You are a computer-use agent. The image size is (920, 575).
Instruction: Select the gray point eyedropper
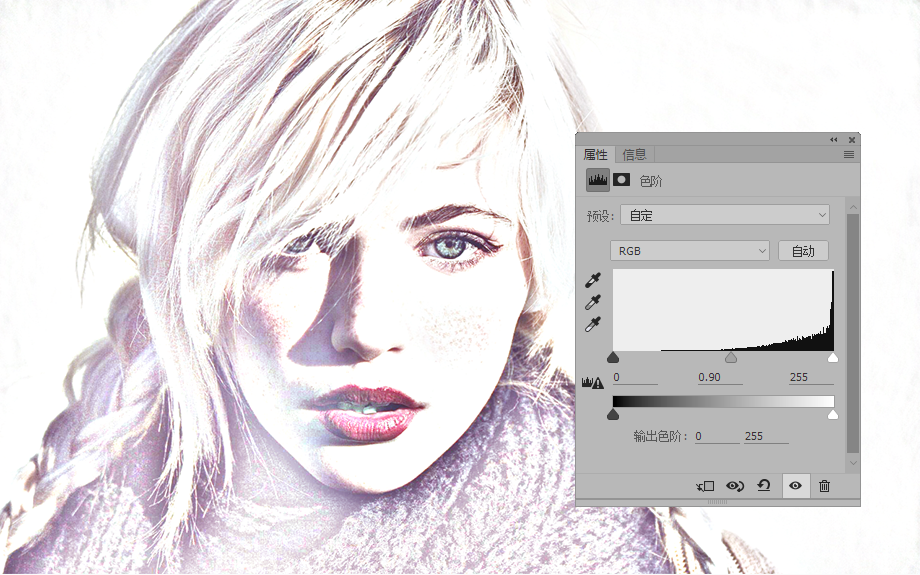[x=593, y=302]
